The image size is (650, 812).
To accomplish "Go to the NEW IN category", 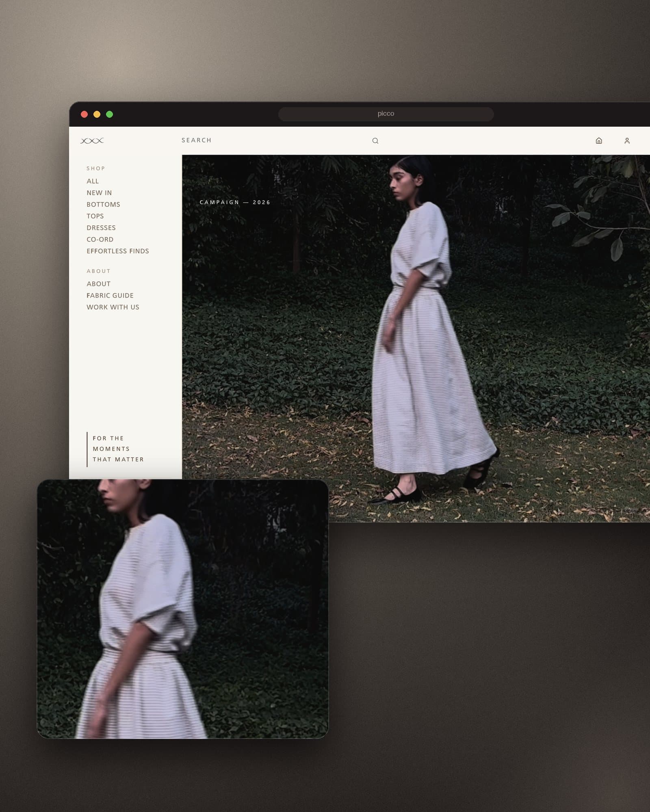I will [99, 193].
